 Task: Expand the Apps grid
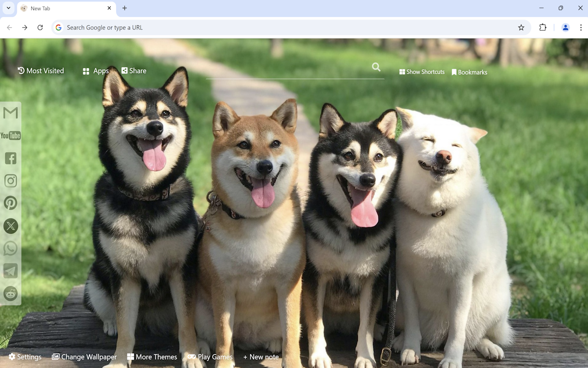click(96, 71)
